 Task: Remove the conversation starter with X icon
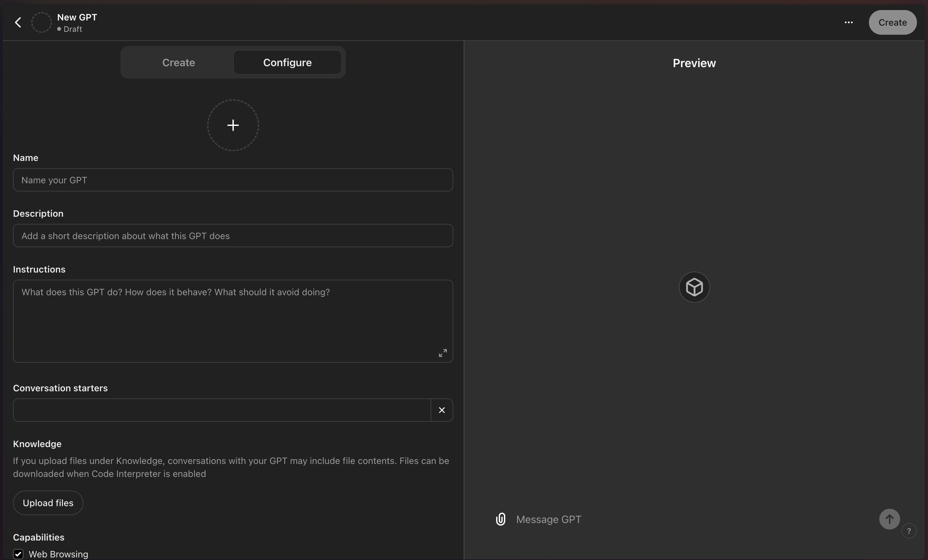(442, 410)
